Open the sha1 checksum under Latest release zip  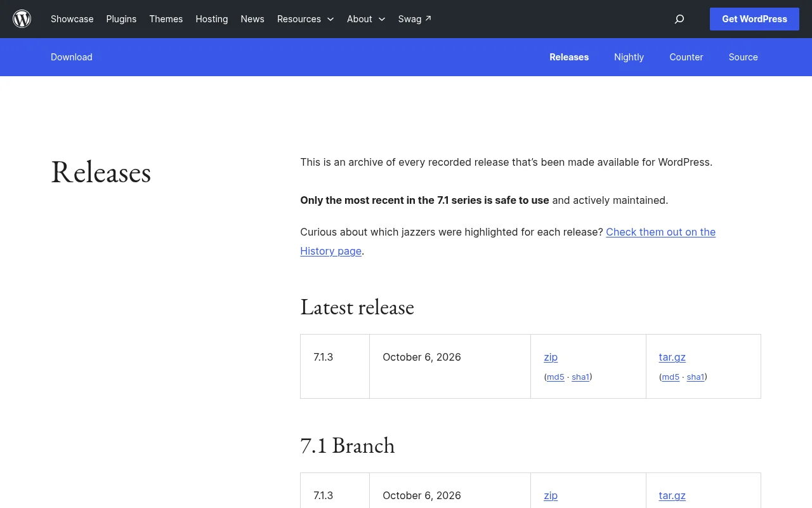coord(580,377)
